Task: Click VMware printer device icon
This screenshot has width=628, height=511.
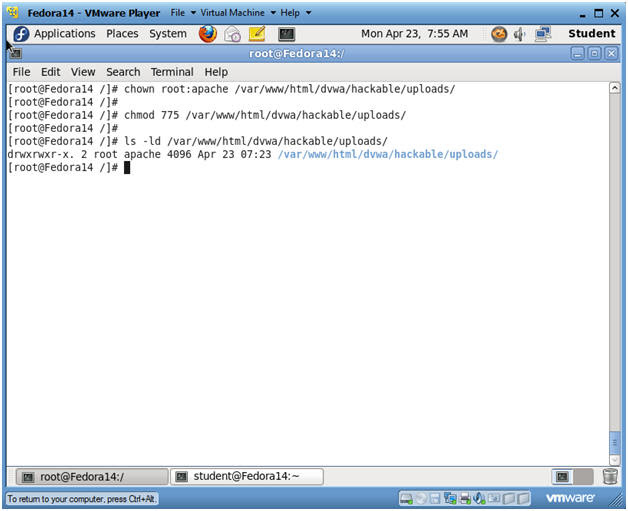Action: click(465, 499)
